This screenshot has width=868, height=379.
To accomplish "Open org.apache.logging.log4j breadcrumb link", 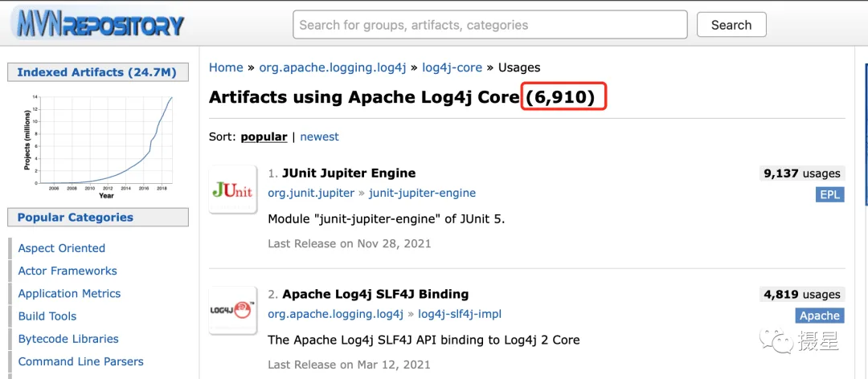I will [332, 67].
